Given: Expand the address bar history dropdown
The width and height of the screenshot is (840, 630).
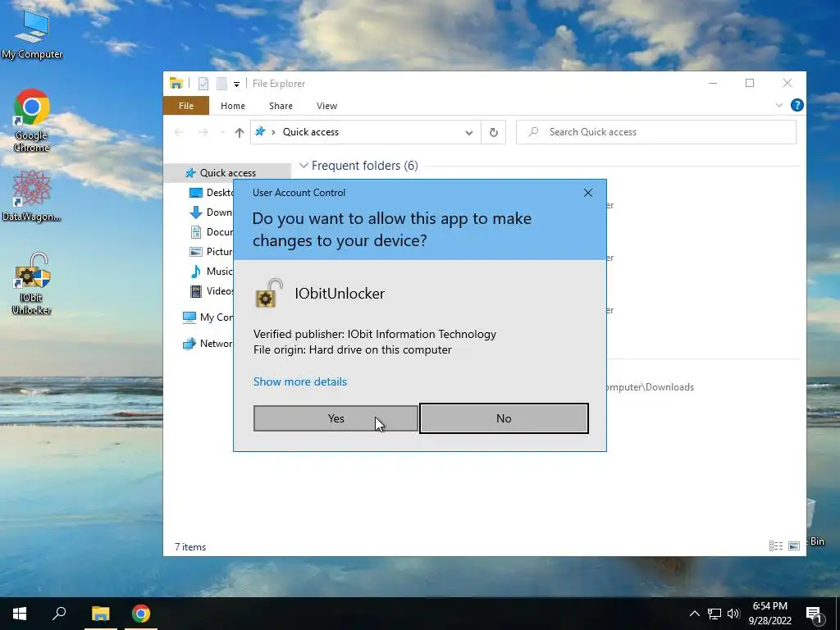Looking at the screenshot, I should pos(468,132).
